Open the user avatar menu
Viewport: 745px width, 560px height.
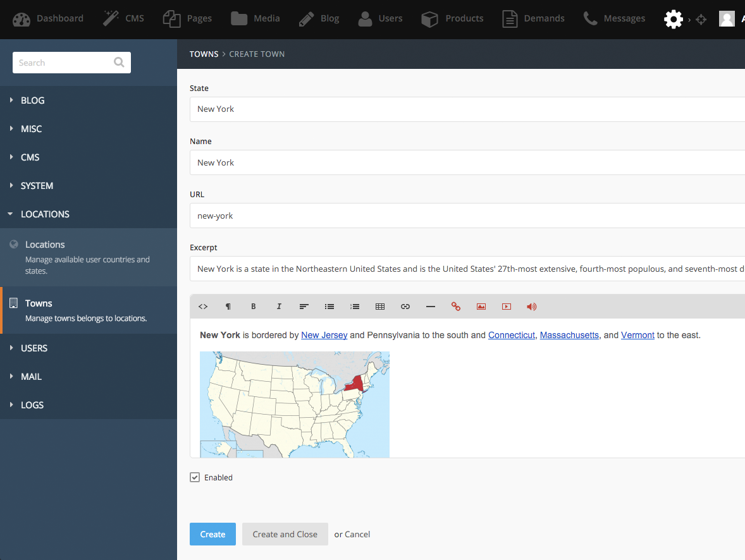point(727,19)
